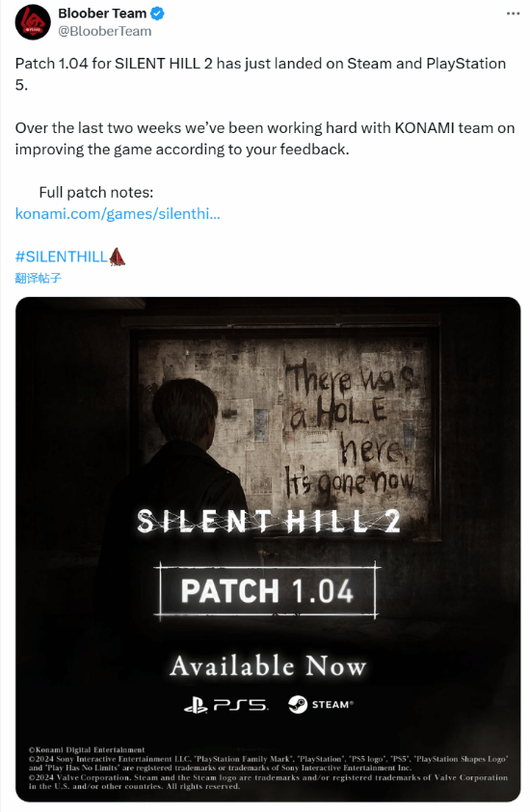This screenshot has width=530, height=812.
Task: Click the Konami copyright notice text
Action: [87, 749]
